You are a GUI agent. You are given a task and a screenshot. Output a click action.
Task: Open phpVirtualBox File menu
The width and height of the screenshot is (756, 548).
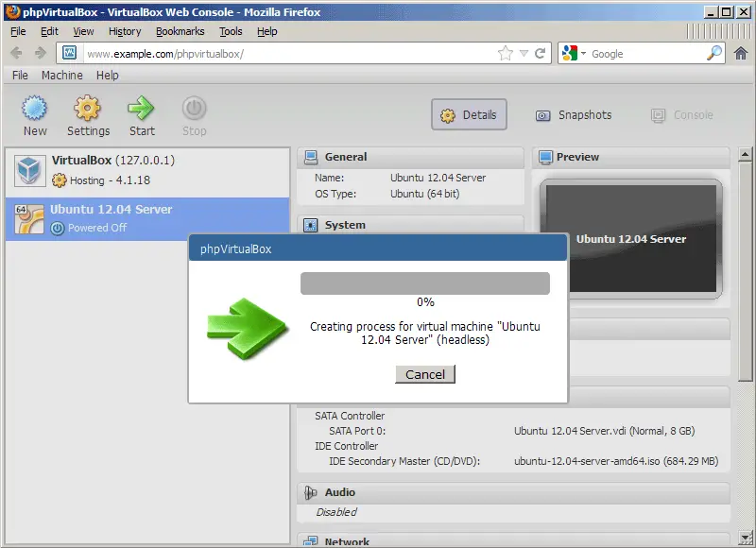pos(20,76)
